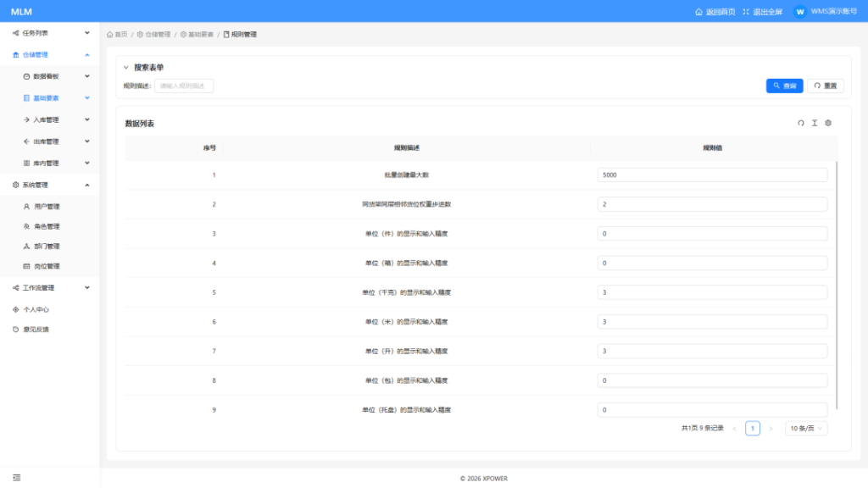This screenshot has height=488, width=868.
Task: Open 用户管理 in the sidebar
Action: [x=47, y=206]
